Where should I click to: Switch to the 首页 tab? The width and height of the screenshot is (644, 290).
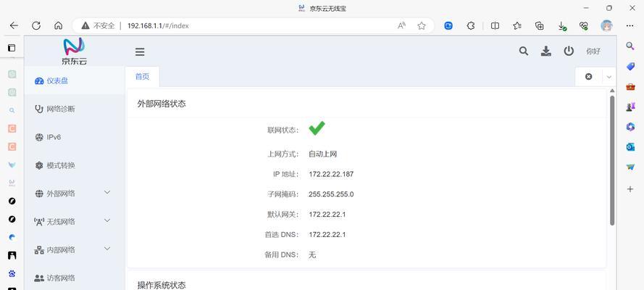point(142,76)
